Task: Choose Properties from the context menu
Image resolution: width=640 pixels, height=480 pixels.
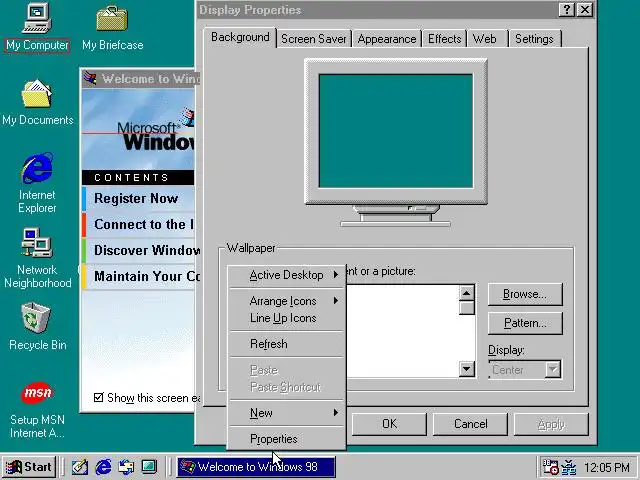Action: (287, 439)
